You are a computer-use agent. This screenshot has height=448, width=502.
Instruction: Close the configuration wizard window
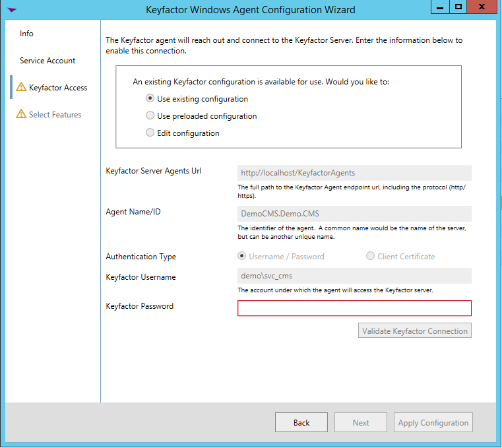click(x=482, y=7)
